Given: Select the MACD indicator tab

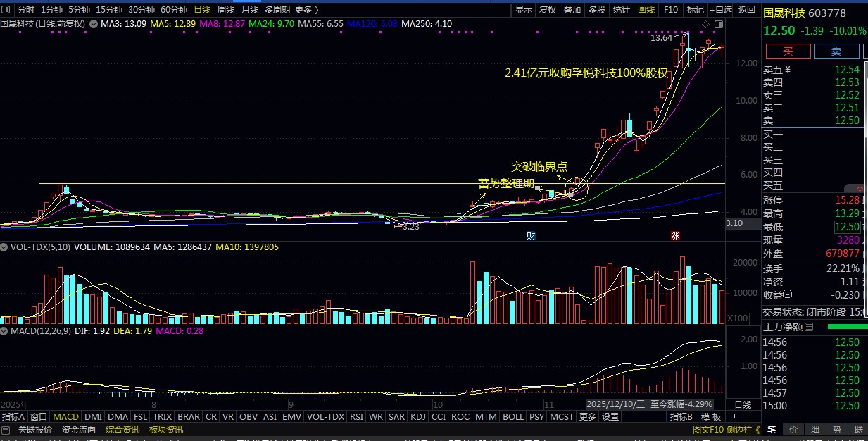Looking at the screenshot, I should pos(65,417).
